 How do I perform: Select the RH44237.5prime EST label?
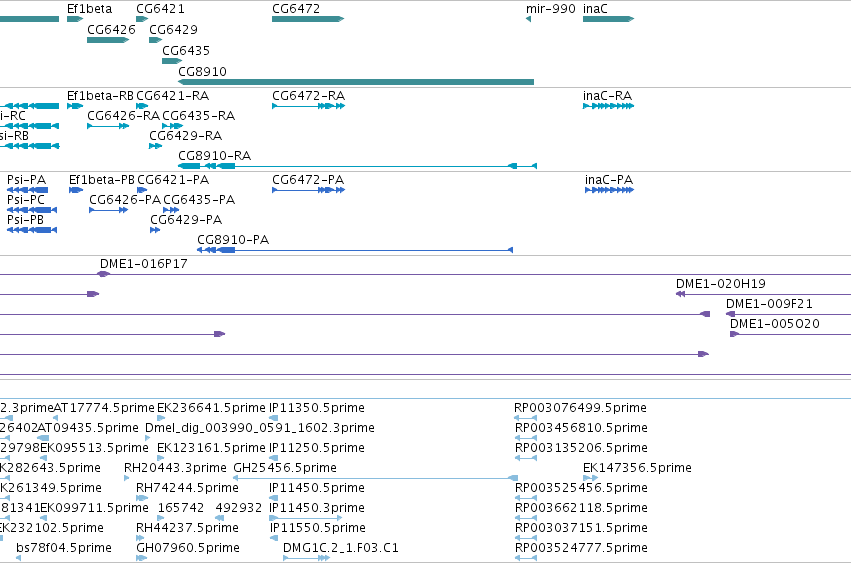(187, 528)
